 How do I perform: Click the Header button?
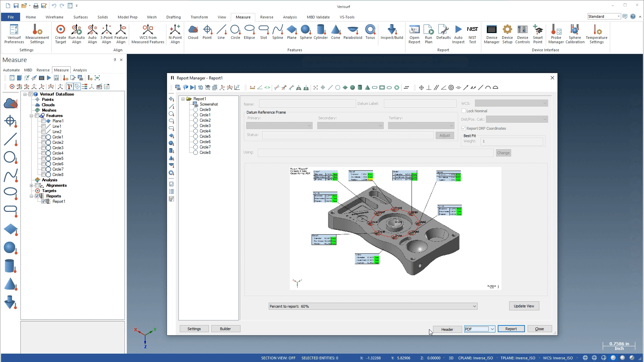tap(447, 329)
